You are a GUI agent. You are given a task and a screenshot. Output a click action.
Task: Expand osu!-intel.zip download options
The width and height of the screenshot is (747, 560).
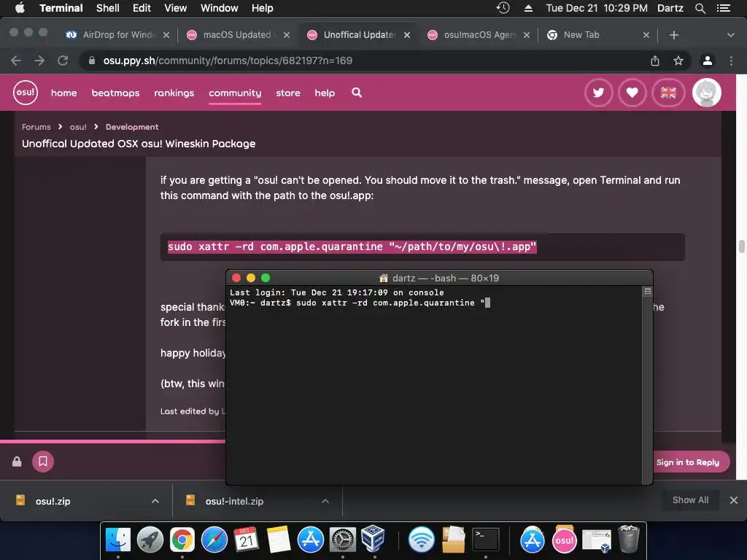pyautogui.click(x=325, y=501)
